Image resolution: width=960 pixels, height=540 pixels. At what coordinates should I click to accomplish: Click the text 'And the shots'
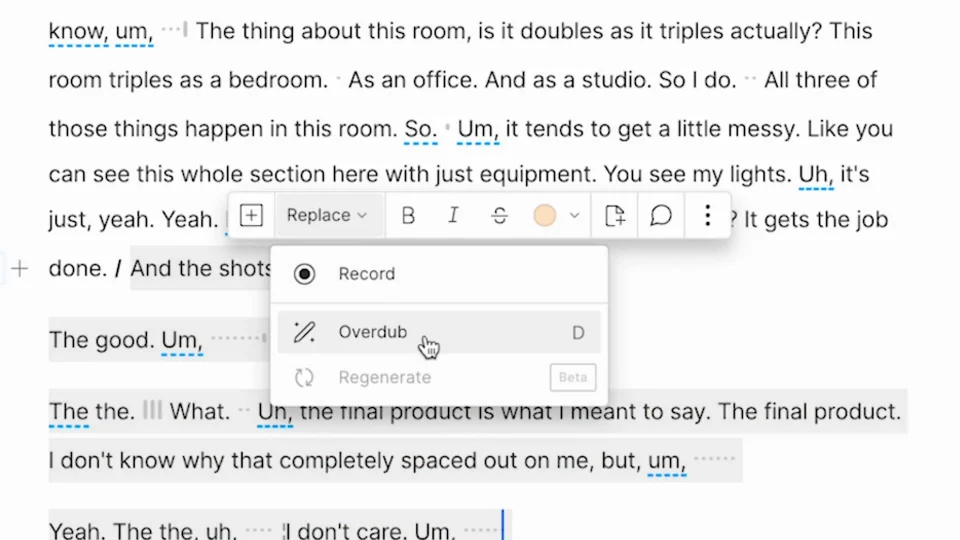tap(201, 268)
